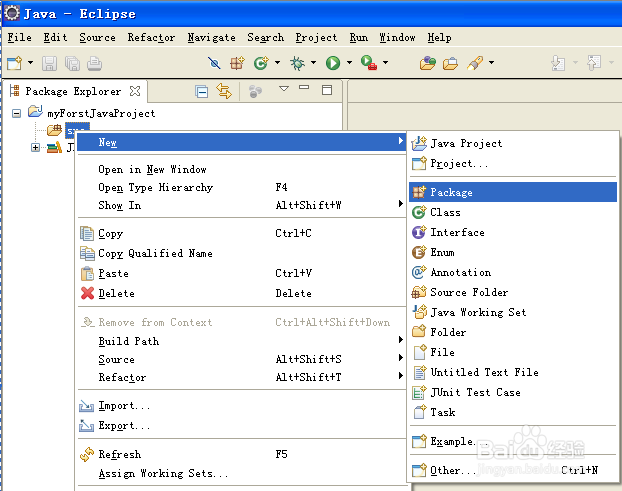
Task: Choose Open in New Window
Action: [x=241, y=169]
